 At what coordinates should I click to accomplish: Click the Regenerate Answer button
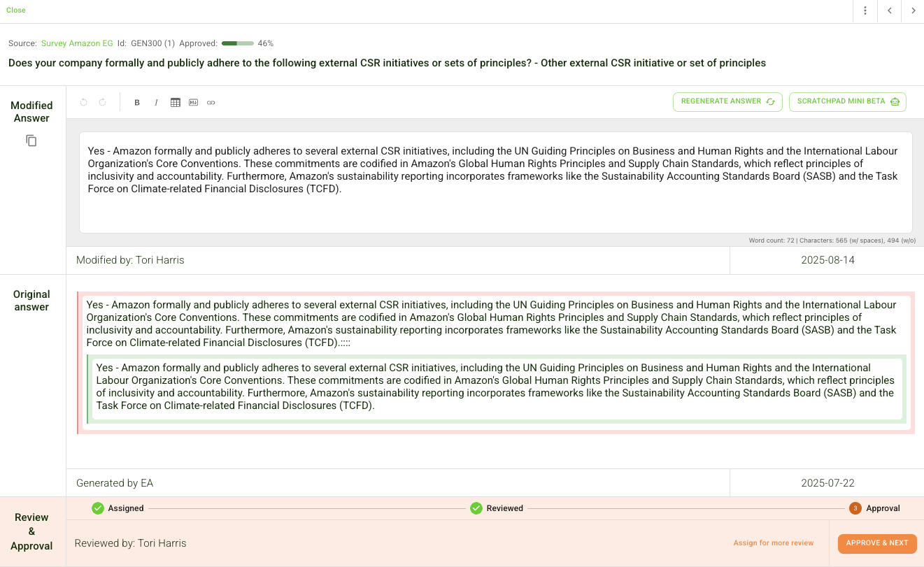coord(727,101)
